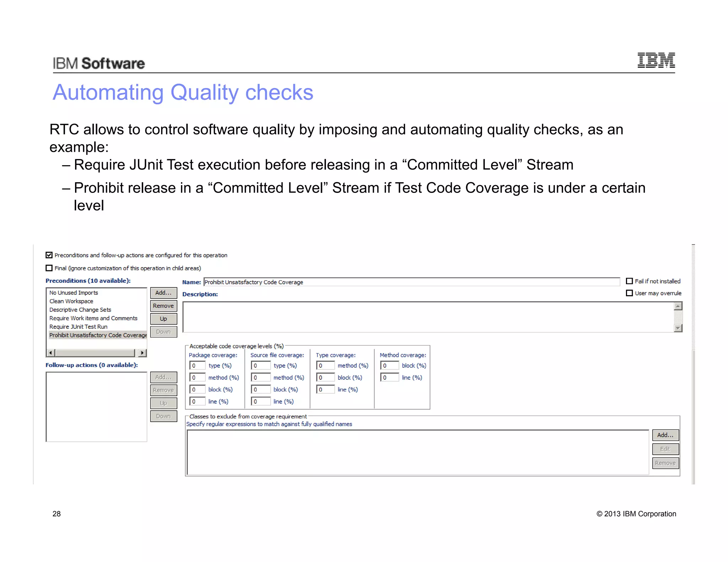Select 'Require Work items and Comments' precondition
The width and height of the screenshot is (728, 562).
[x=93, y=318]
